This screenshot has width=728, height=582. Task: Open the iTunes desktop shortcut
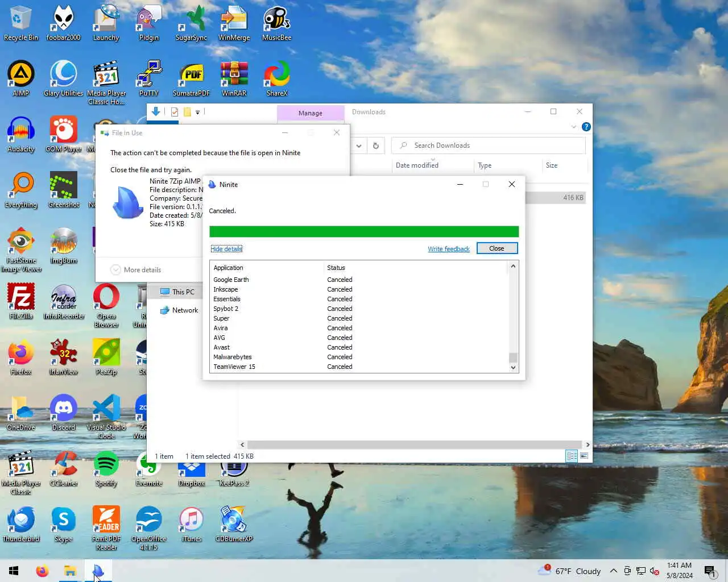tap(191, 524)
